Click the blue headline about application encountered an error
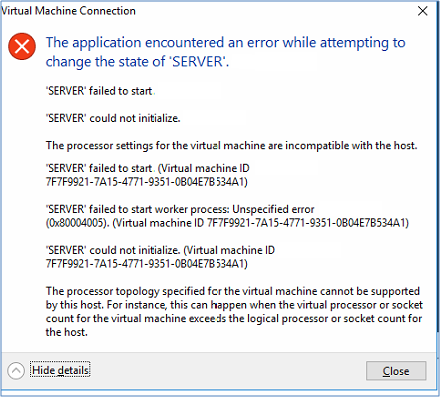Viewport: 440px width, 397px height. (x=226, y=43)
